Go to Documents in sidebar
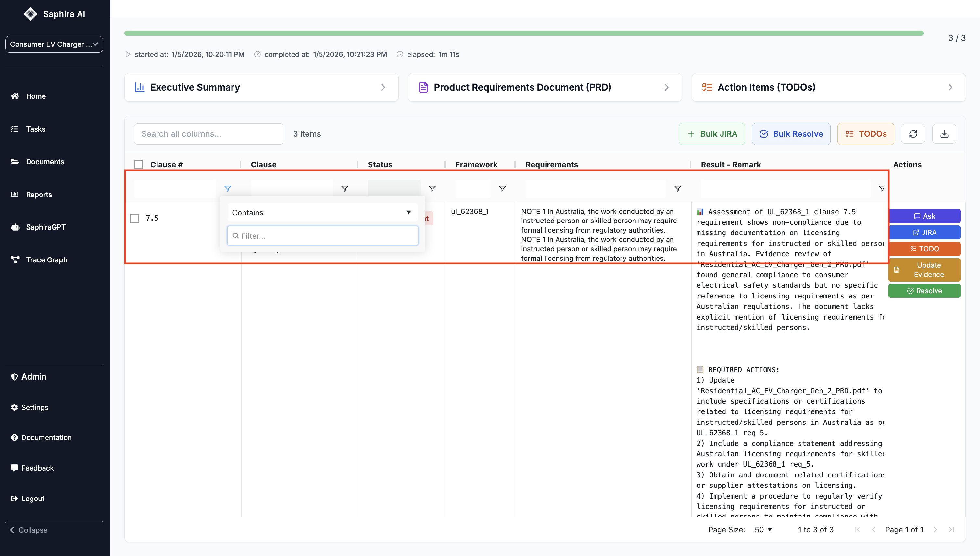This screenshot has height=556, width=980. click(x=45, y=161)
